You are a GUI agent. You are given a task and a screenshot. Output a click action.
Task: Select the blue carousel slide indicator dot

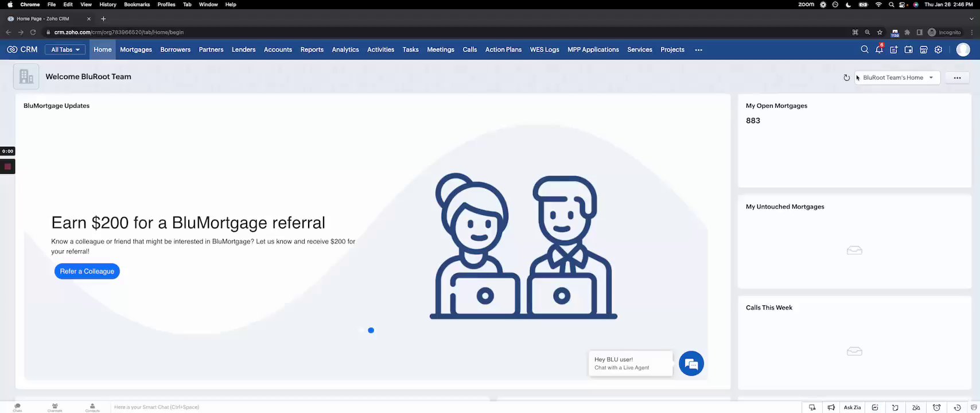(x=371, y=330)
